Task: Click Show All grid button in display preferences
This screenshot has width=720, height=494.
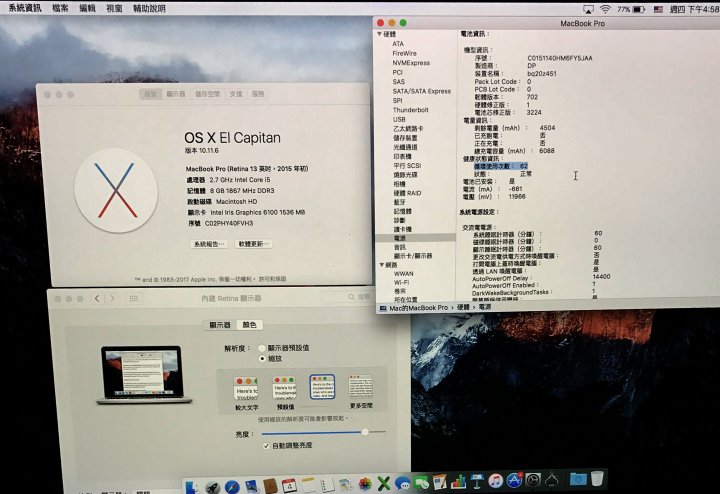Action: [x=134, y=298]
